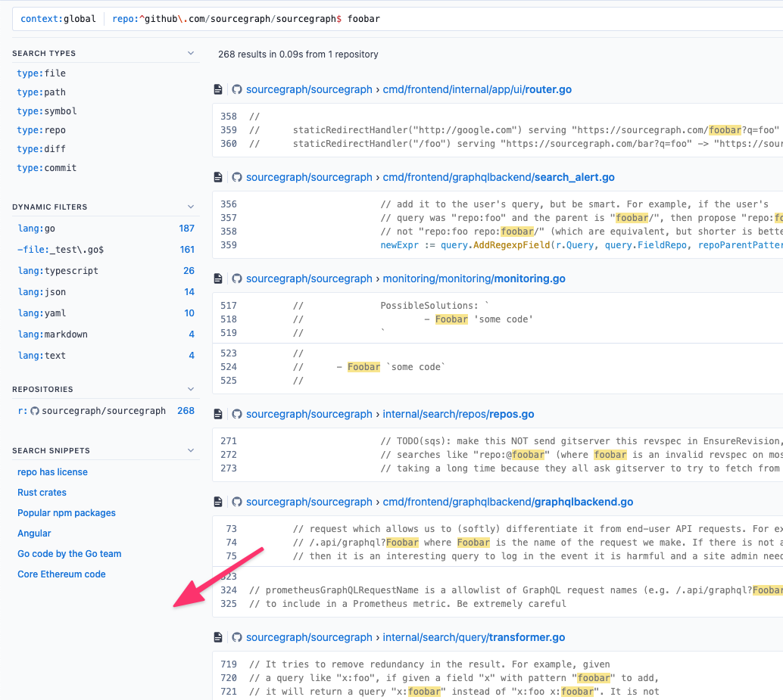This screenshot has height=700, width=783.
Task: Open sourcegraph/sourcegraph repo link above router.go
Action: click(309, 89)
